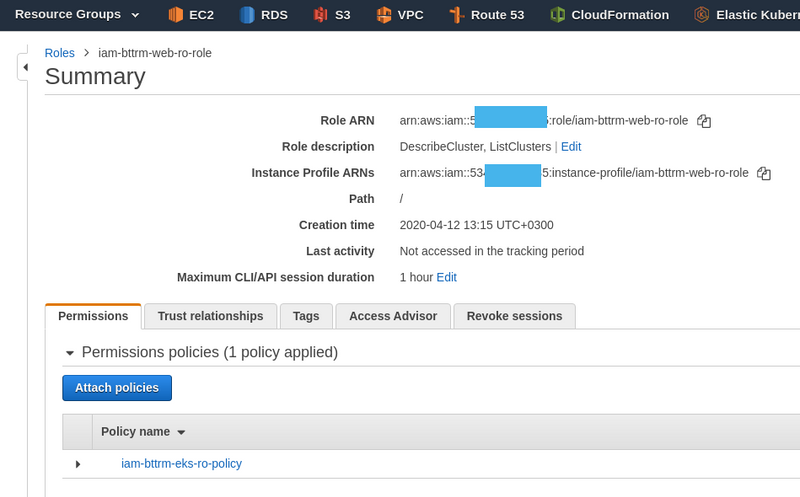The width and height of the screenshot is (800, 497).
Task: Go to Roles breadcrumb link
Action: coord(60,52)
